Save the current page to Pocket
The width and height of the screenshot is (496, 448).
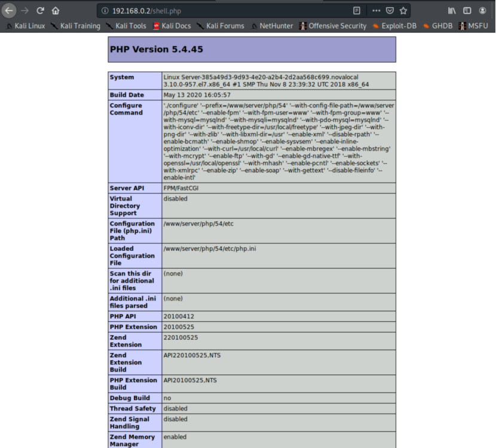(x=391, y=10)
